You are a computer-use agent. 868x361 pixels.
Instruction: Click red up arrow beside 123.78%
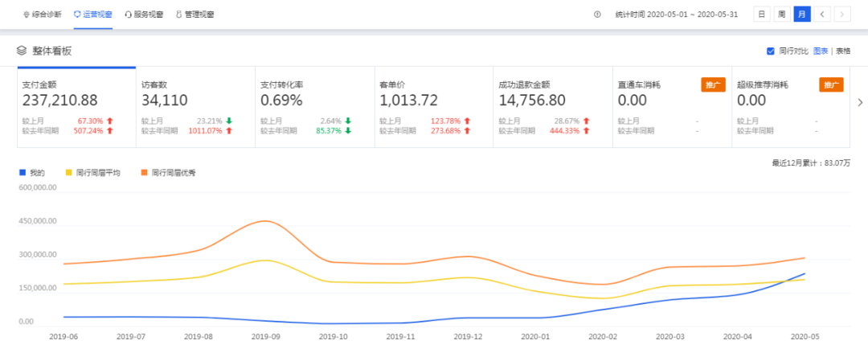coord(467,121)
